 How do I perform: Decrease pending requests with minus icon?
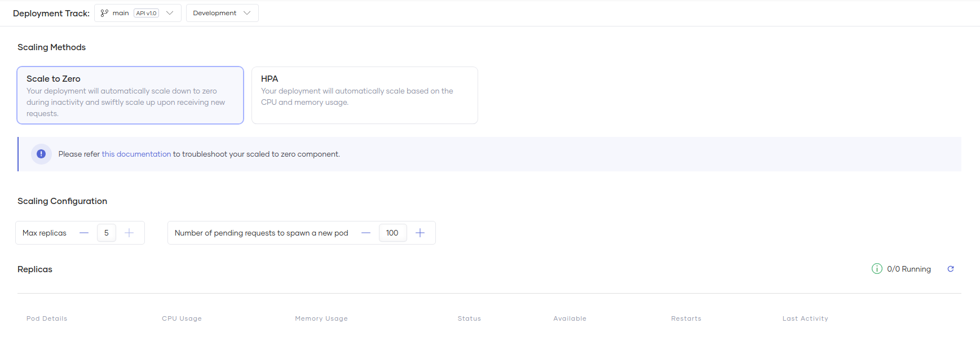click(366, 233)
